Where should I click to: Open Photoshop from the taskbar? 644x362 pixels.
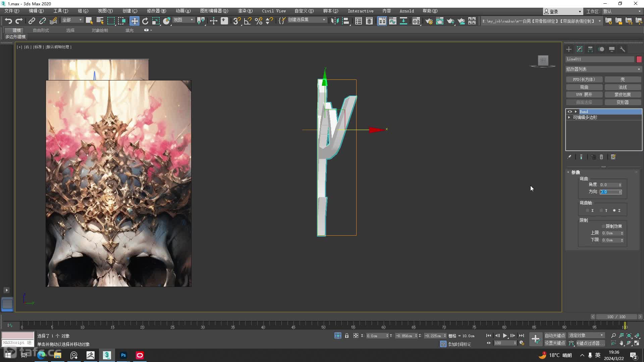click(x=123, y=355)
